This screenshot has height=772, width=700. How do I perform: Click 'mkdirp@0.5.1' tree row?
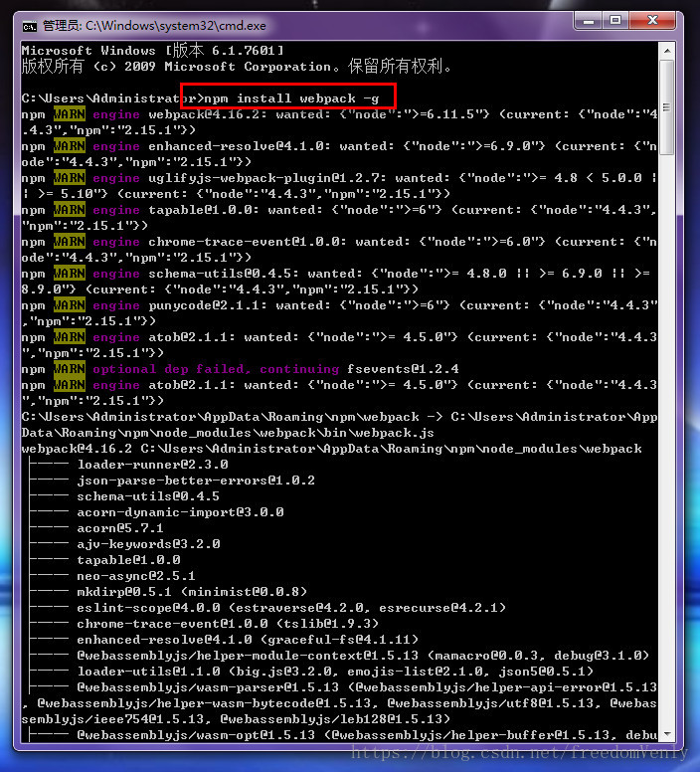(x=168, y=591)
